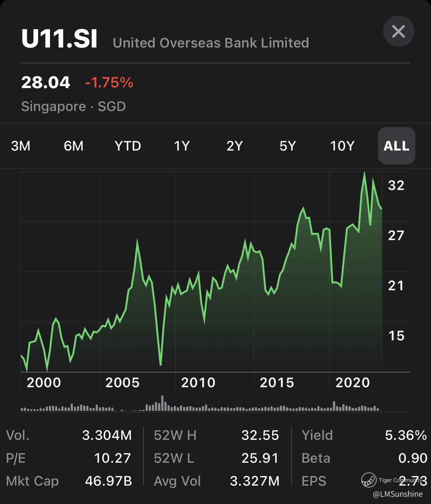Tap the Yield value 5.36%
431x504 pixels.
tap(406, 435)
